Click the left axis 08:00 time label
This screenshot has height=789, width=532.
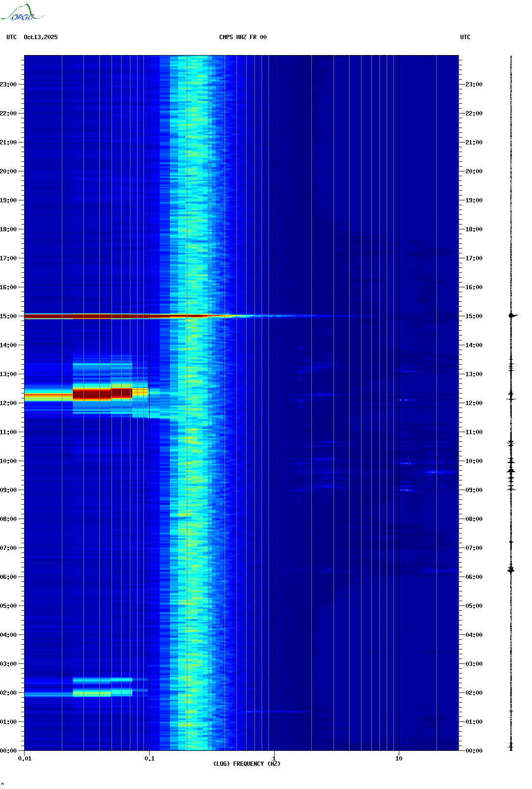coord(8,519)
